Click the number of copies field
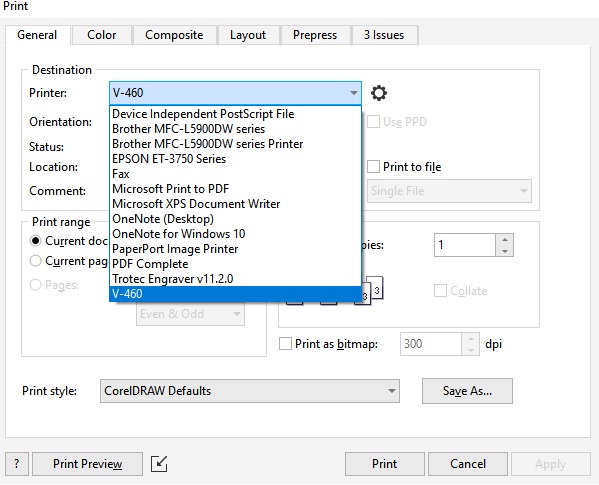The height and width of the screenshot is (485, 599). [465, 245]
